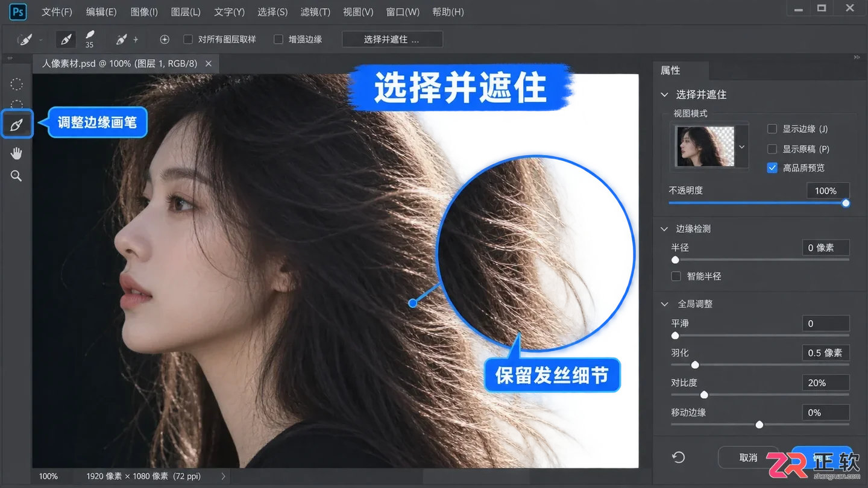
Task: Collapse the 选择并遮住 section
Action: point(665,95)
